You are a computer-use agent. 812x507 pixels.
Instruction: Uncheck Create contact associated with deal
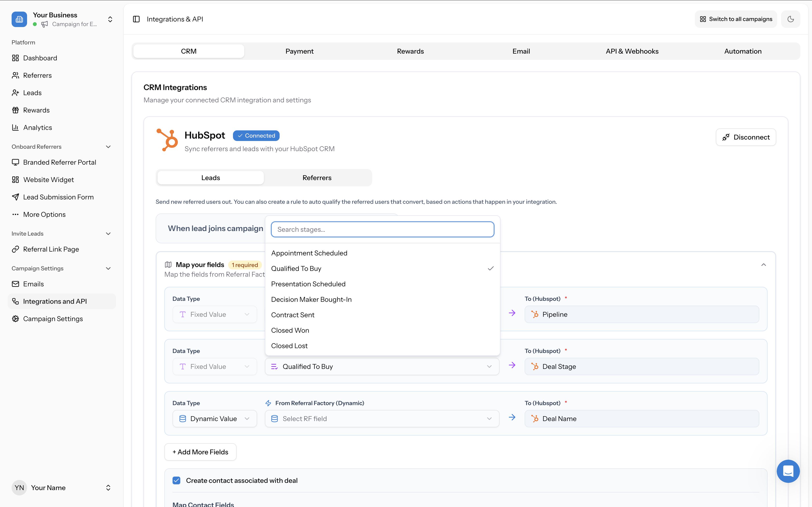176,480
